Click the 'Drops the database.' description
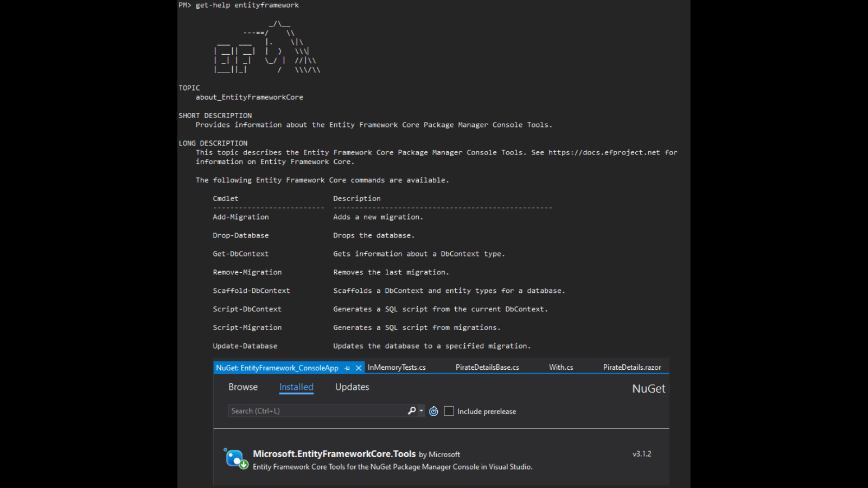 coord(374,235)
